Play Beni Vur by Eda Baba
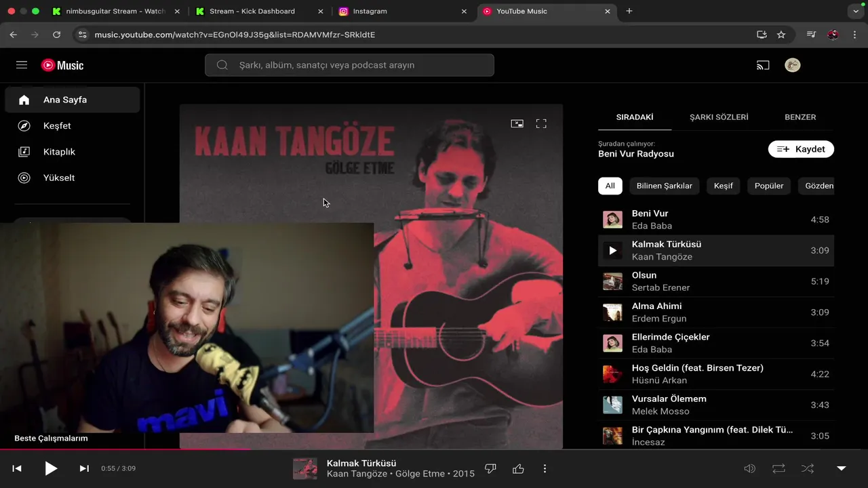 [716, 220]
